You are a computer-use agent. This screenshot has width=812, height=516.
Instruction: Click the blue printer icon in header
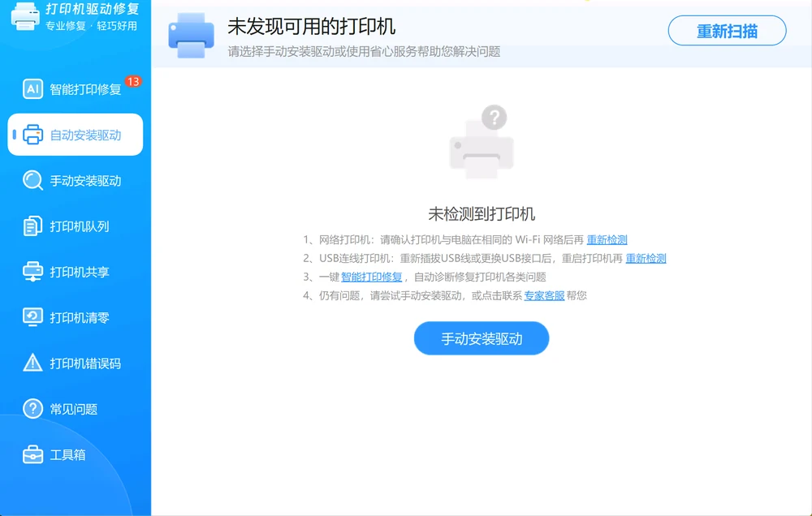(x=191, y=35)
